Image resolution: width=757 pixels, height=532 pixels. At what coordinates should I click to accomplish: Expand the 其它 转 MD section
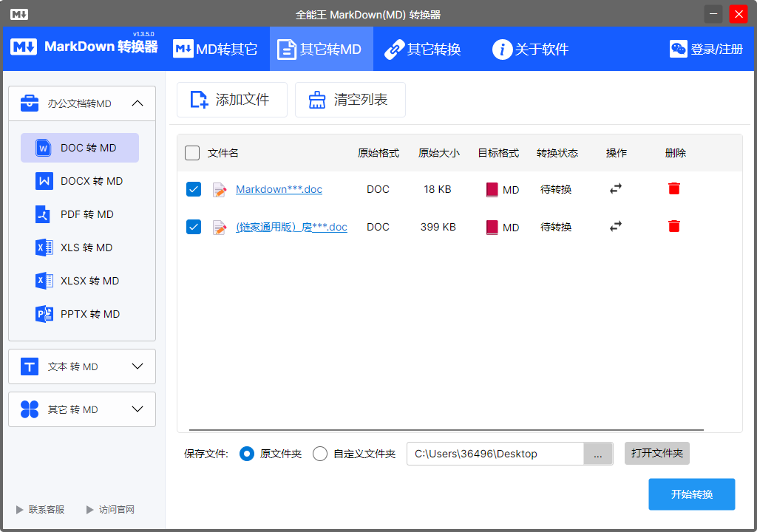[138, 409]
